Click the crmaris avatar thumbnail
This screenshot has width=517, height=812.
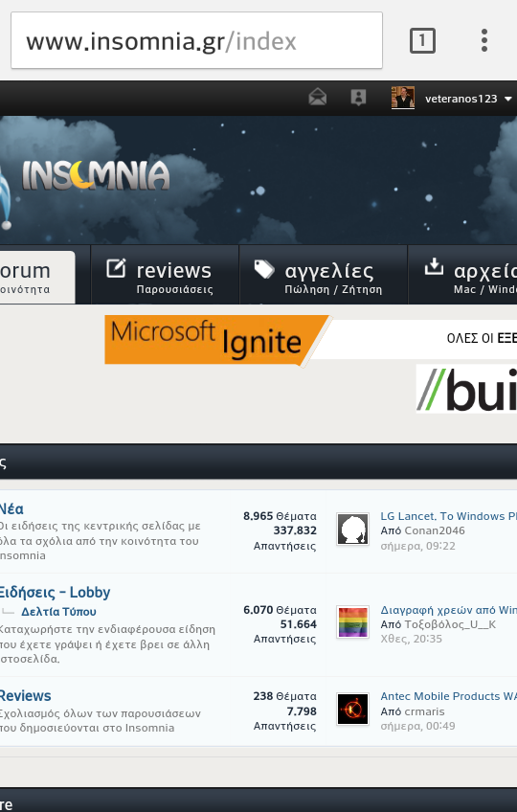click(352, 709)
